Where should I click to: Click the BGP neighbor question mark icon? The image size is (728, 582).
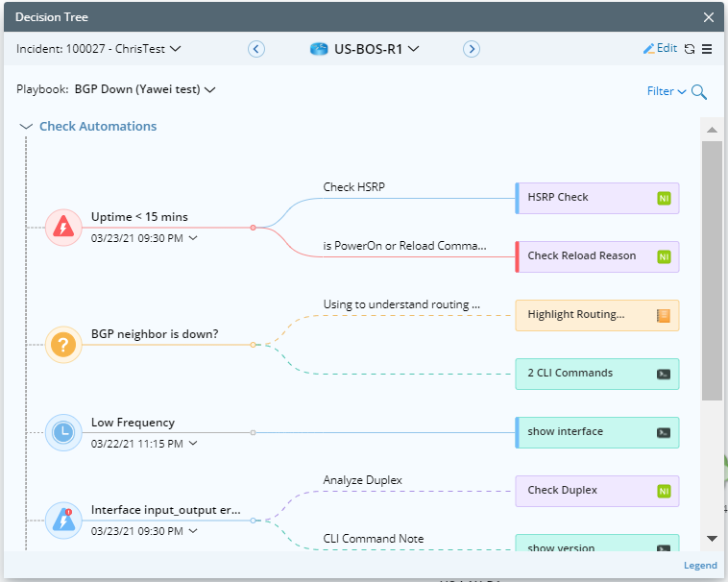click(63, 344)
